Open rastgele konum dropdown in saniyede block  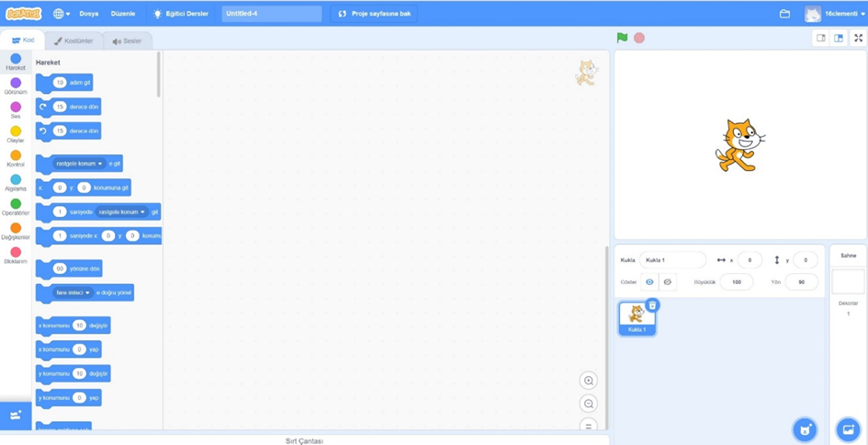(x=122, y=211)
